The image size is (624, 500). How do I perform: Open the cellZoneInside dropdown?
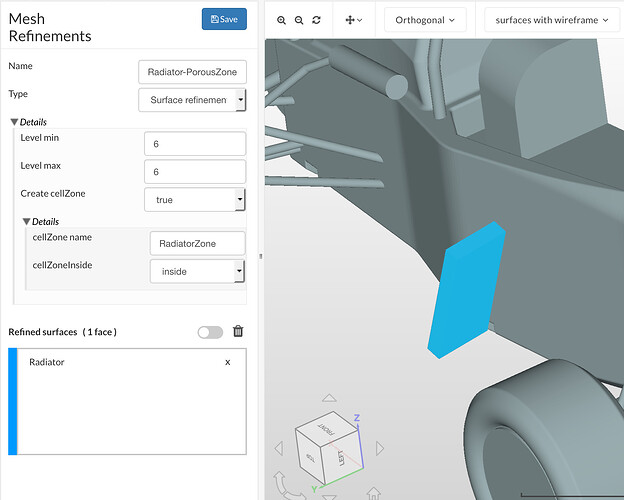click(x=197, y=271)
